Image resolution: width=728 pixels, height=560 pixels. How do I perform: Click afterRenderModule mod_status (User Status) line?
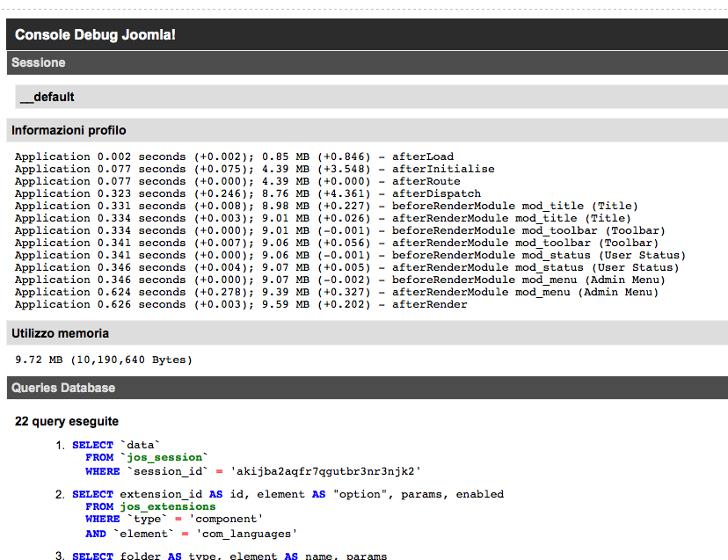(346, 267)
